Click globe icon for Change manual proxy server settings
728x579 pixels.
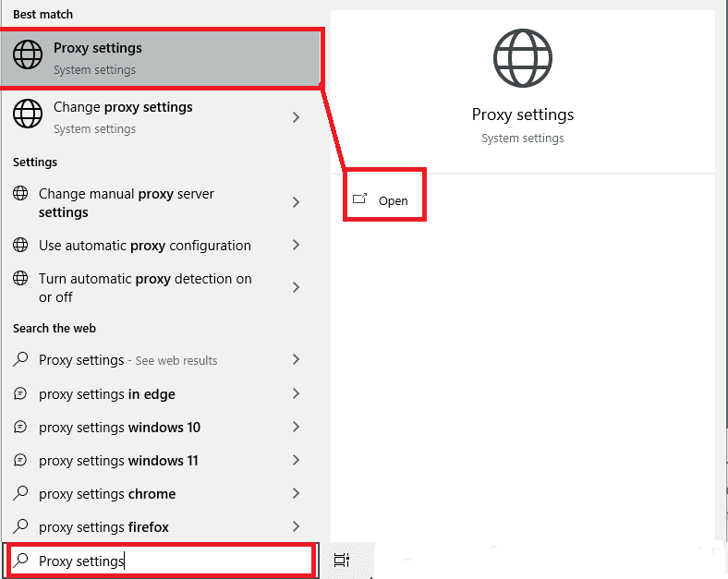coord(20,194)
